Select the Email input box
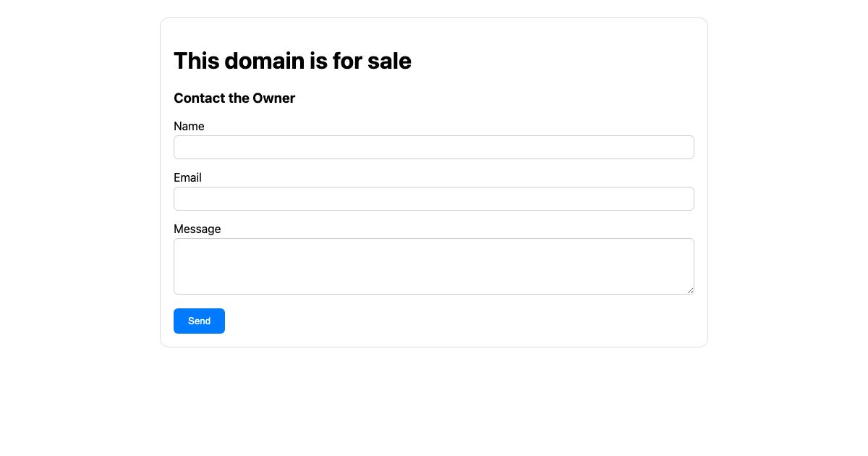This screenshot has height=456, width=868. (434, 198)
